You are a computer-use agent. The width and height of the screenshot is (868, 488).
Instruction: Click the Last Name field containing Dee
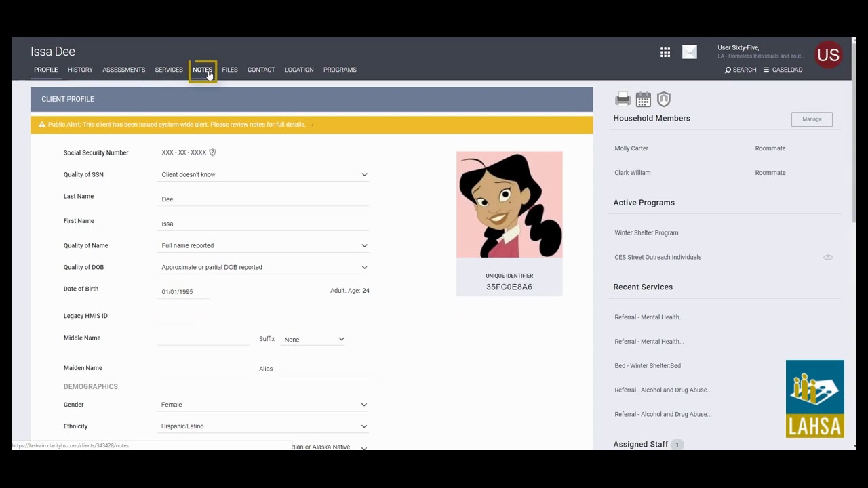pyautogui.click(x=264, y=199)
